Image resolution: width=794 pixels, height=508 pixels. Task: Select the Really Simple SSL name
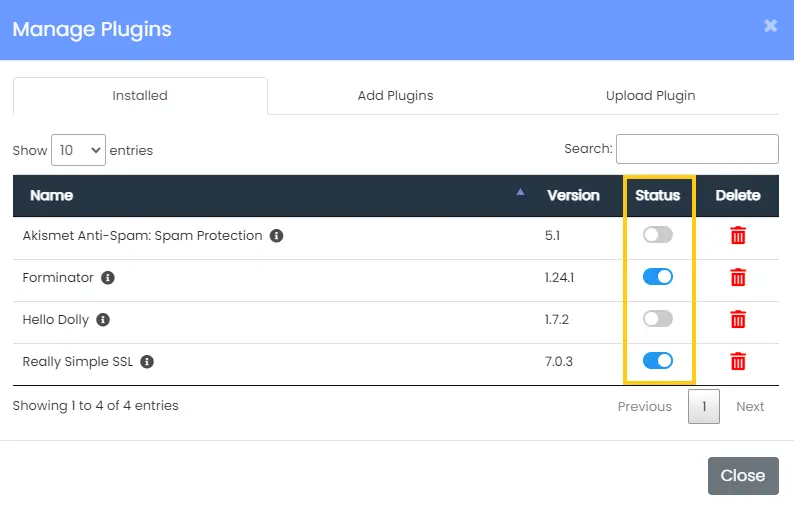pyautogui.click(x=77, y=362)
